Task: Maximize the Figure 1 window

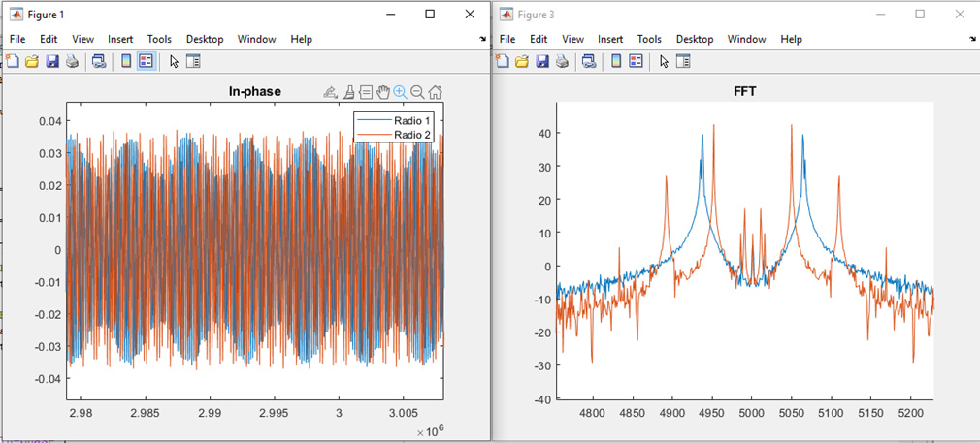Action: tap(430, 14)
